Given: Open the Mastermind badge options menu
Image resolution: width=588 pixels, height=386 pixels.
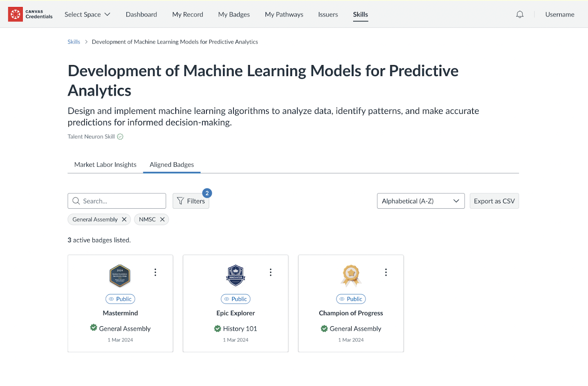Looking at the screenshot, I should (155, 272).
